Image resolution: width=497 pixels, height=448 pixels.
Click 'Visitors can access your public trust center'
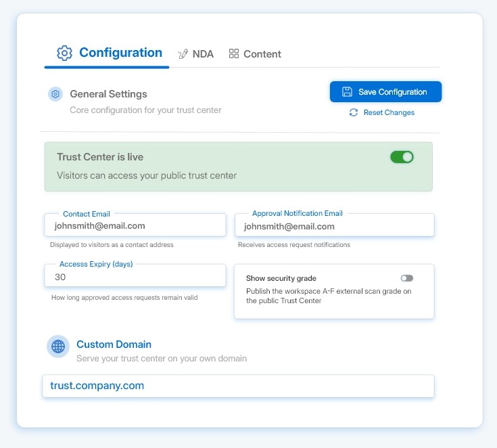[x=147, y=175]
